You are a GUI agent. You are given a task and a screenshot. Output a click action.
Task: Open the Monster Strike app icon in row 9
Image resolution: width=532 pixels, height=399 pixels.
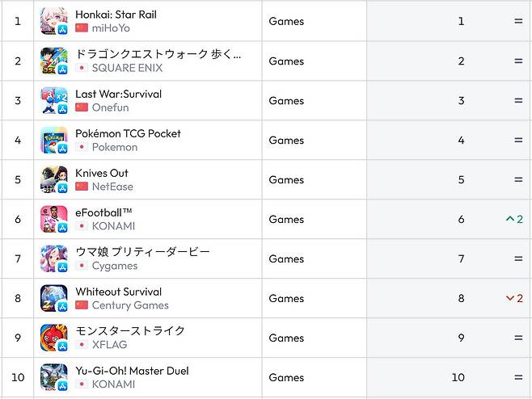click(53, 338)
